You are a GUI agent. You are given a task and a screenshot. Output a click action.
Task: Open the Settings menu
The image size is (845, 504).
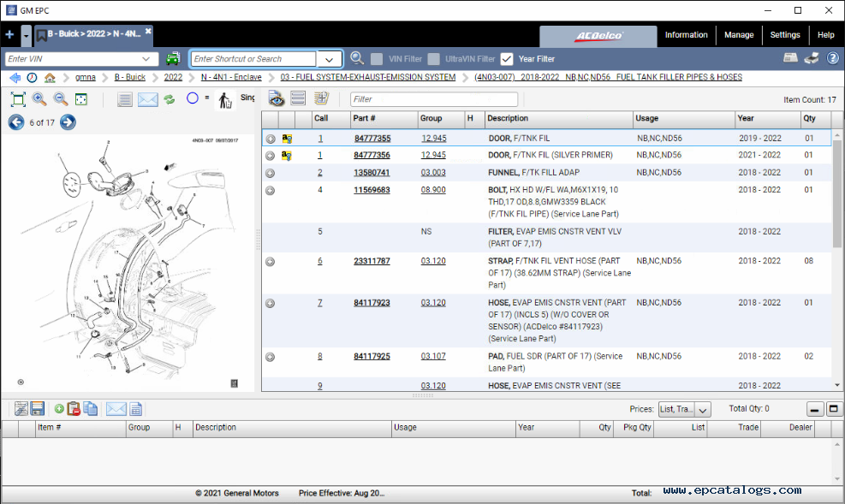[x=784, y=35]
